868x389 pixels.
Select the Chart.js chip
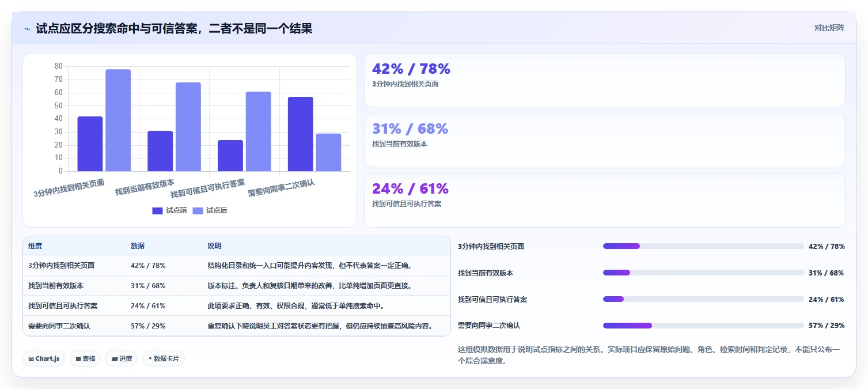[44, 358]
